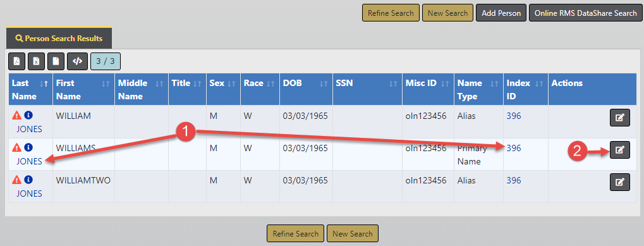Click the bottom New Search button

(x=353, y=234)
